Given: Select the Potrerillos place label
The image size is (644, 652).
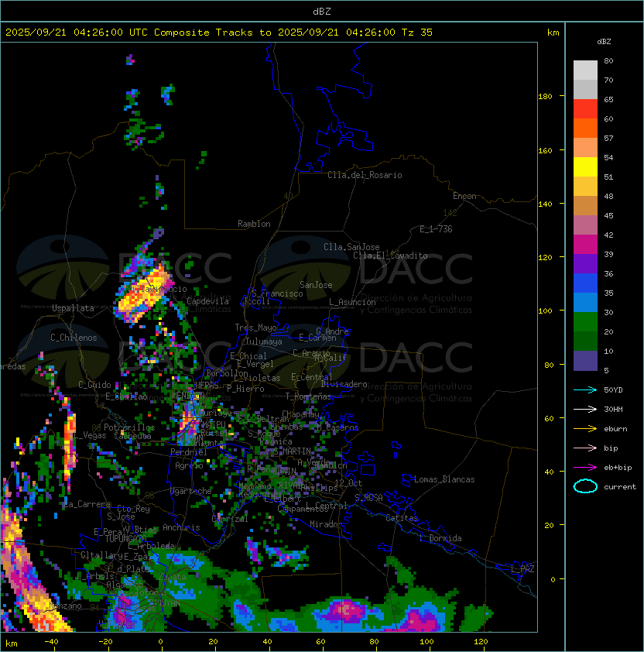Looking at the screenshot, I should (129, 427).
